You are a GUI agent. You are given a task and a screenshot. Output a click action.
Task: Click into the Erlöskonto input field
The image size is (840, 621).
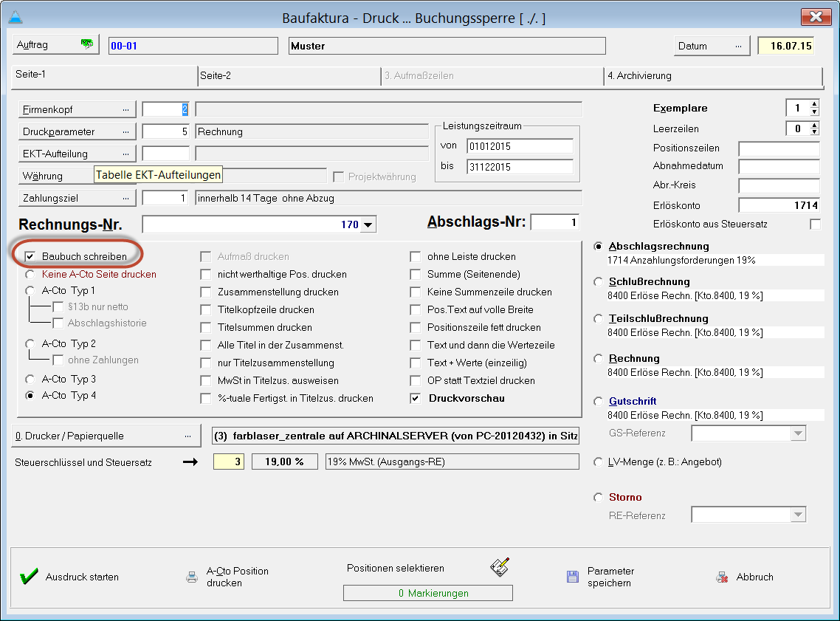(x=779, y=205)
